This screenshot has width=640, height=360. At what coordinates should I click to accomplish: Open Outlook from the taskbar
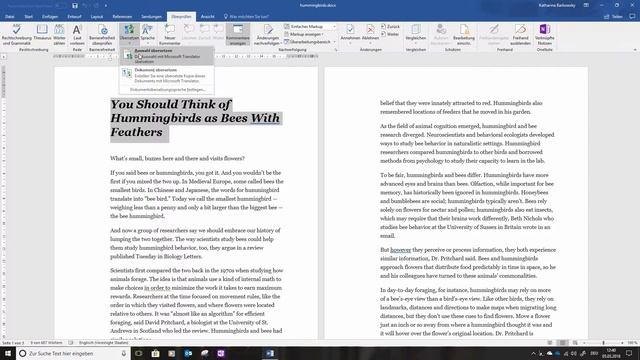click(x=188, y=353)
